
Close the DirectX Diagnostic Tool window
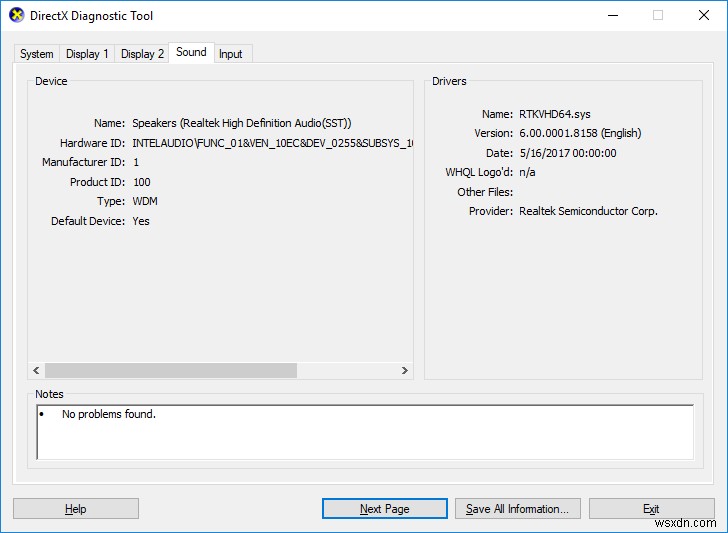[704, 15]
